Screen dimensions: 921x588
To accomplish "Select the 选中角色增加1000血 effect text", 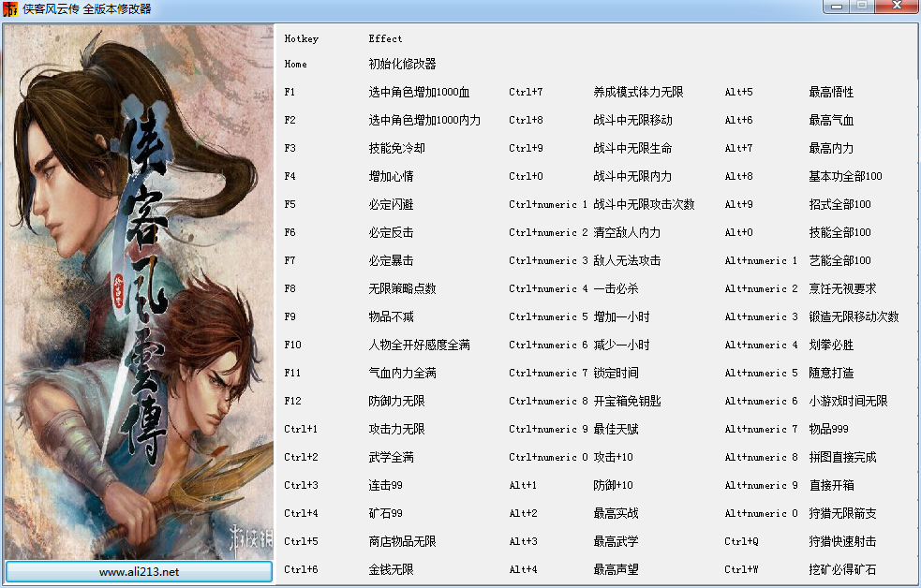I will point(419,93).
